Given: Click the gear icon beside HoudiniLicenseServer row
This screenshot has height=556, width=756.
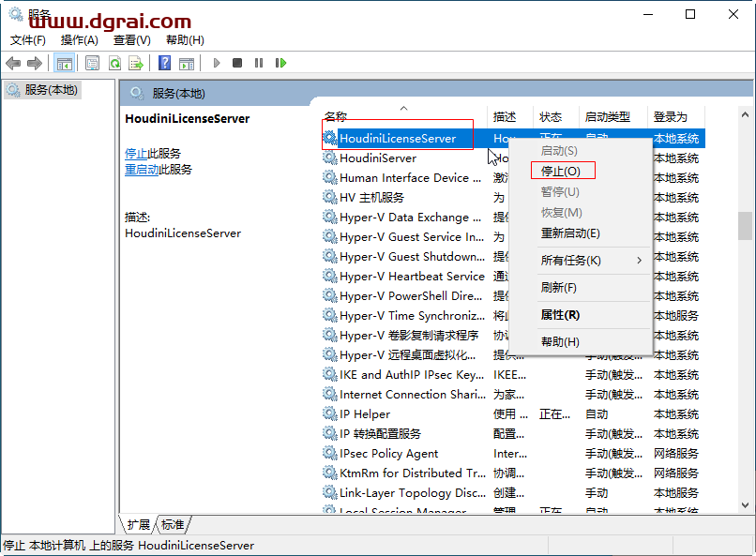Looking at the screenshot, I should tap(330, 138).
